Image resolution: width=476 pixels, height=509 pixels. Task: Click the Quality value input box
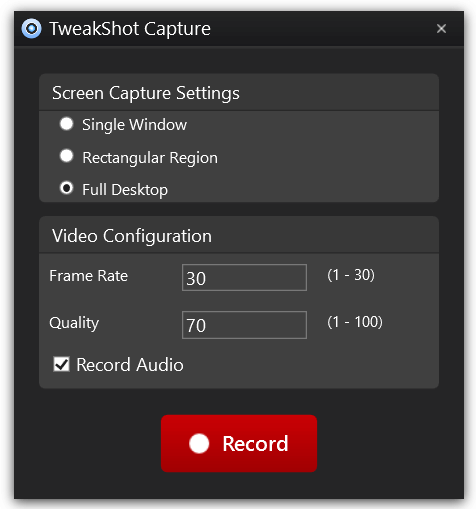244,325
